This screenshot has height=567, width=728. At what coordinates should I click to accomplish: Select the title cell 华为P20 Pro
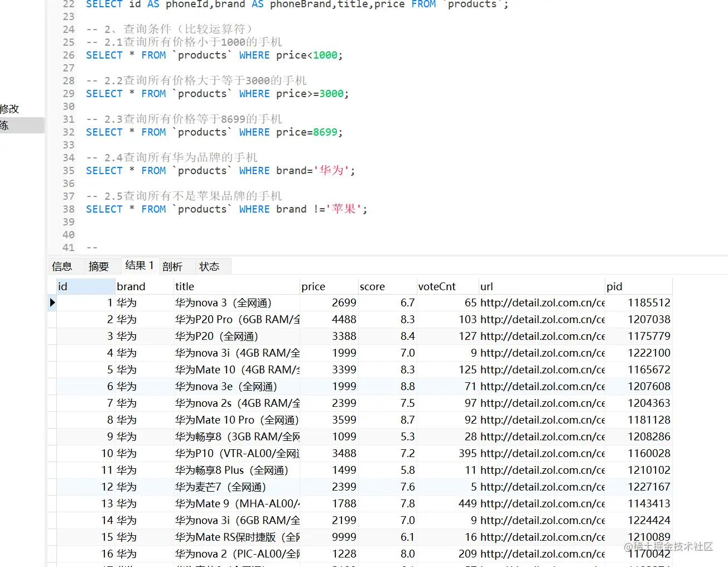pos(237,319)
